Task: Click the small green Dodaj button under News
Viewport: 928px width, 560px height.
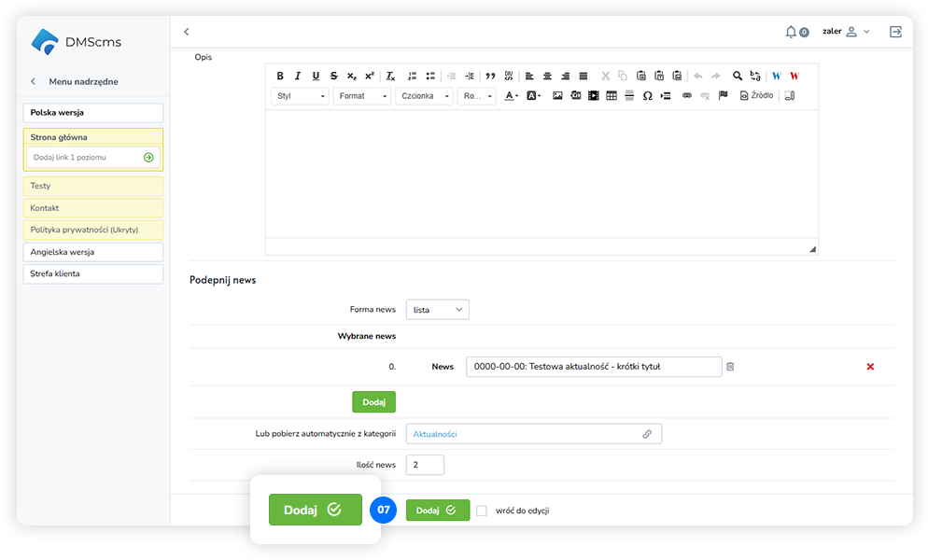Action: point(373,402)
